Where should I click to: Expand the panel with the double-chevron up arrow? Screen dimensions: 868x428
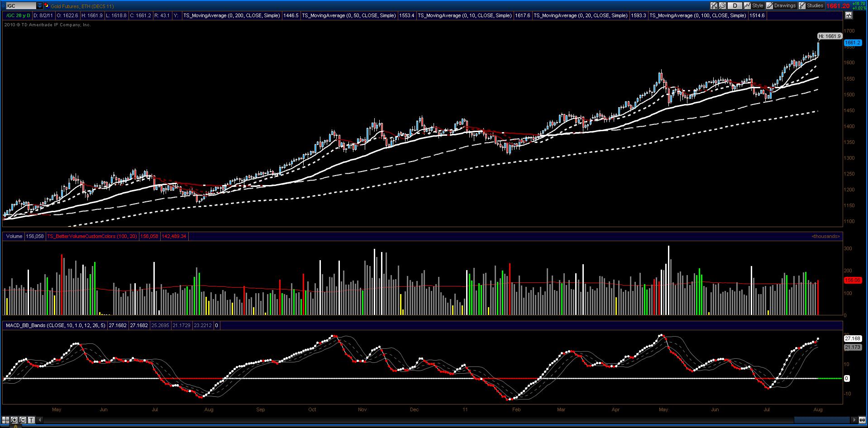coord(16,426)
